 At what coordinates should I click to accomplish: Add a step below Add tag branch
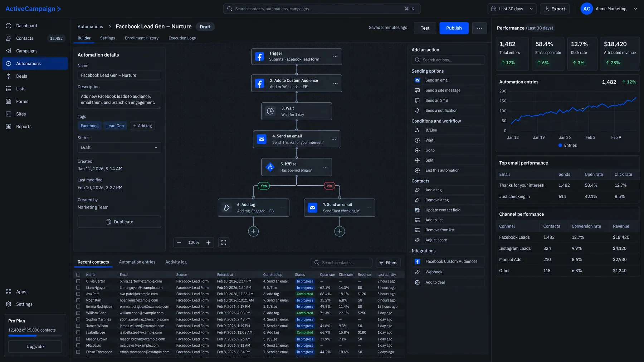pos(253,231)
